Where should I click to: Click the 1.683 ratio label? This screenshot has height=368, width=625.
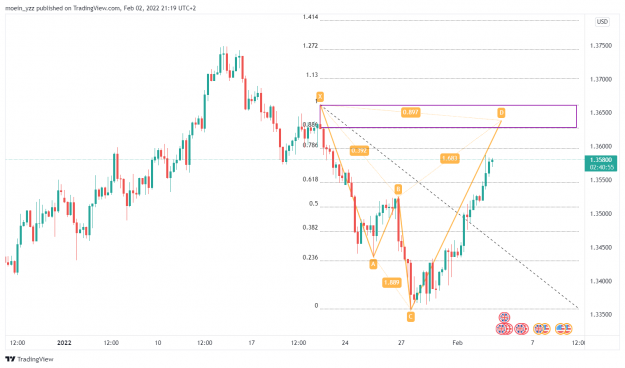click(x=450, y=158)
